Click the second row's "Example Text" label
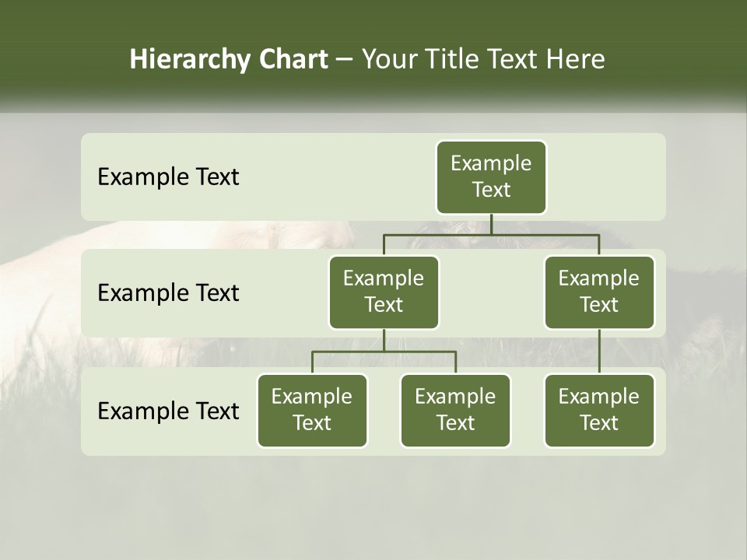747x560 pixels. coord(168,292)
